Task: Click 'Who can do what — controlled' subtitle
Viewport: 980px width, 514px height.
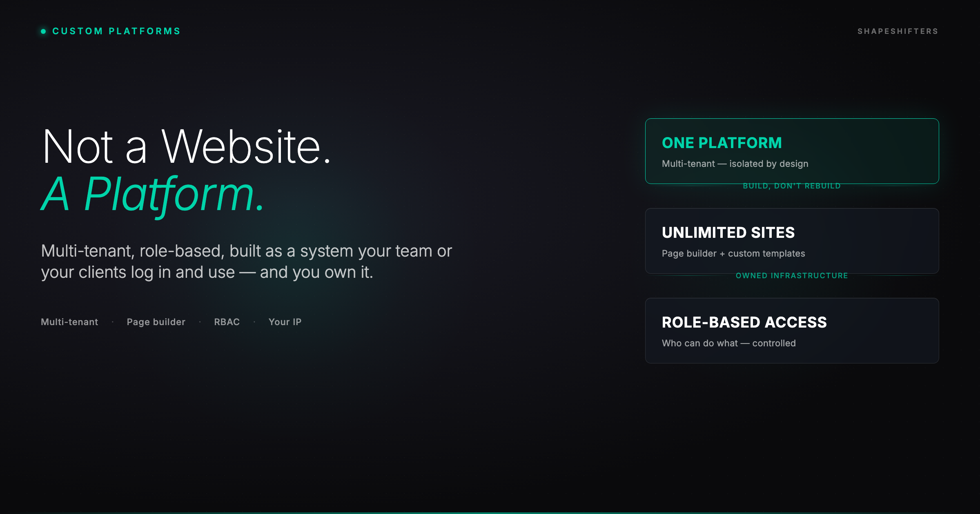Action: (x=729, y=343)
